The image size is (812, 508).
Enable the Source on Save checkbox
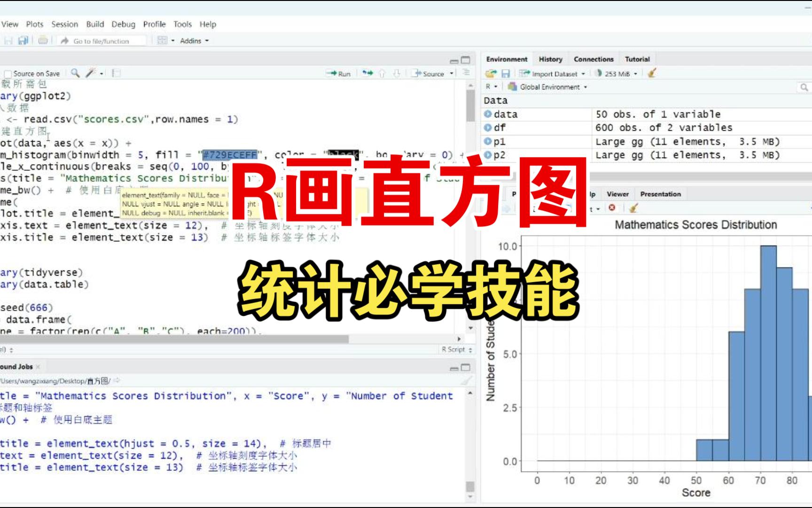[8, 73]
